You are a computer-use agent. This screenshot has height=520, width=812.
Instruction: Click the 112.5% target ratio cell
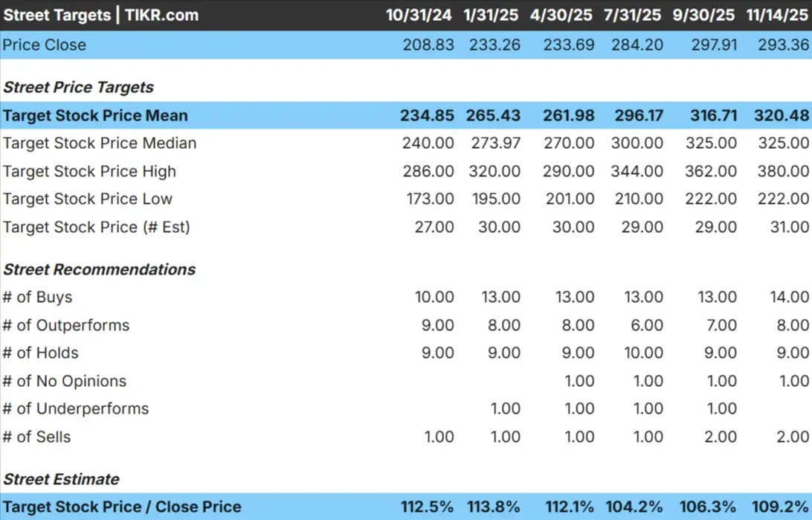pos(427,507)
